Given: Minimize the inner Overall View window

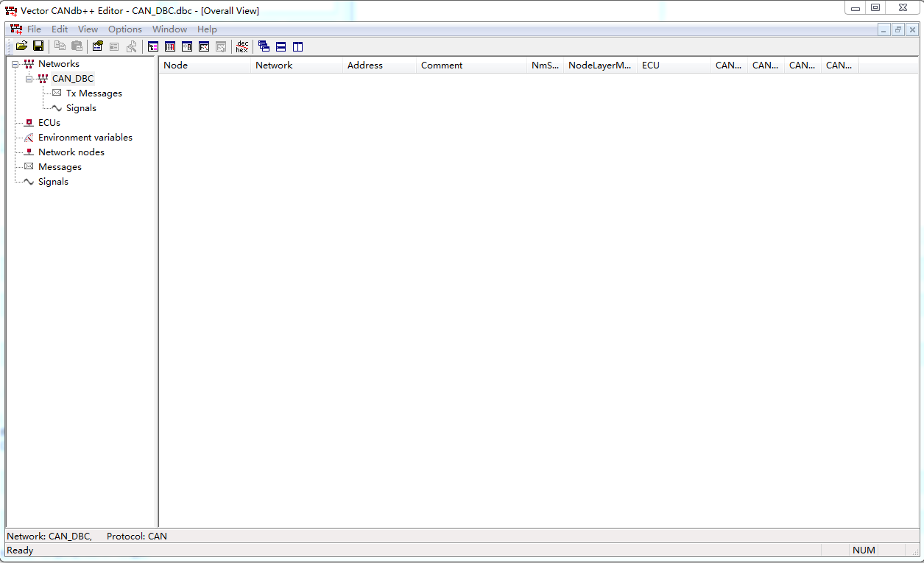Looking at the screenshot, I should point(884,29).
